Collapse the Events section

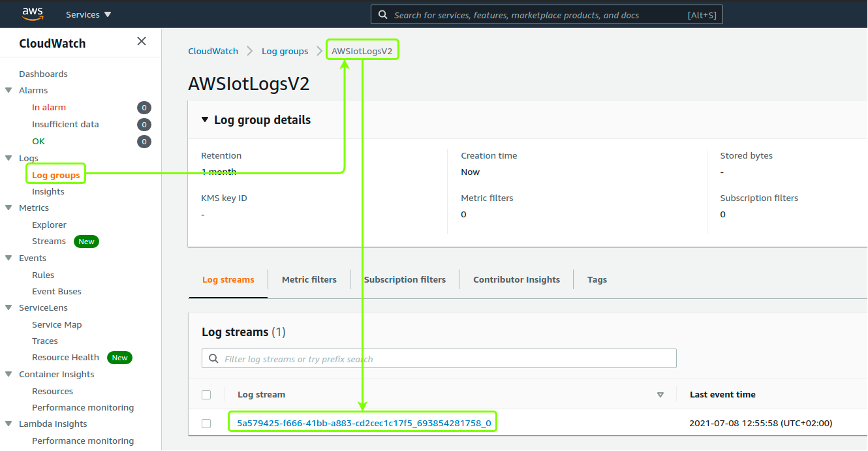(8, 258)
